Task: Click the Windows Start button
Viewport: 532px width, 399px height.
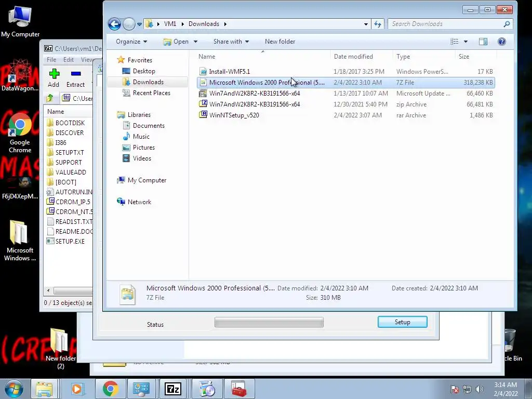Action: pos(14,389)
